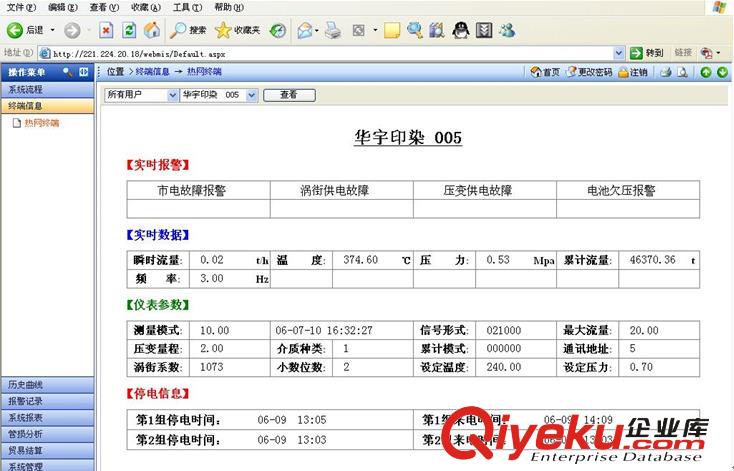
Task: Open the 系统流程 sidebar section
Action: point(47,89)
